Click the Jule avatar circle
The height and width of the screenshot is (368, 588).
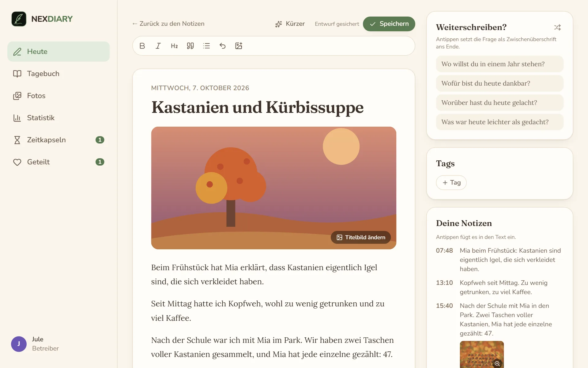click(19, 344)
